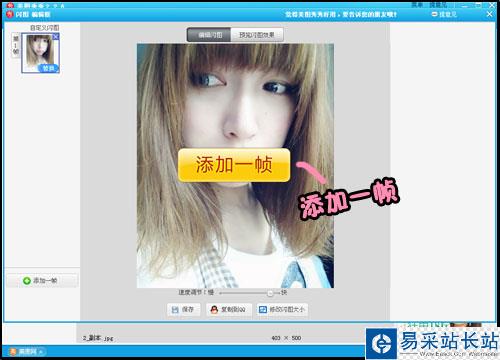Click the green plus 添加一帧 button in left panel

(42, 281)
